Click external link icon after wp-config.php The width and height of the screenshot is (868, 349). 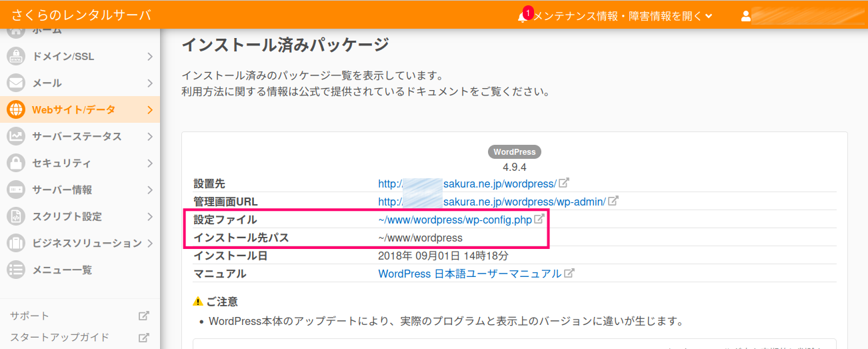tap(539, 219)
